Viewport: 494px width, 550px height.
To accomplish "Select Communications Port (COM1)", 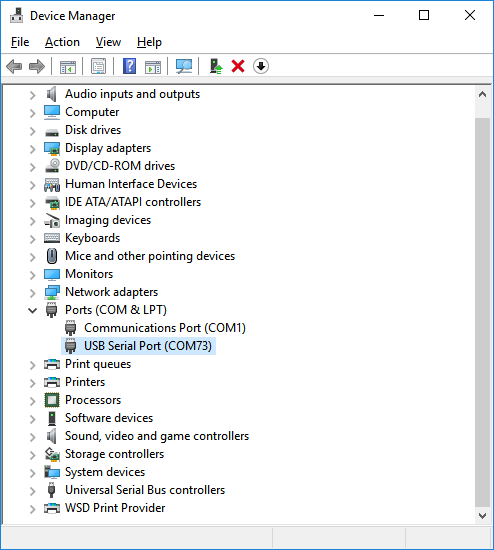I will tap(165, 328).
